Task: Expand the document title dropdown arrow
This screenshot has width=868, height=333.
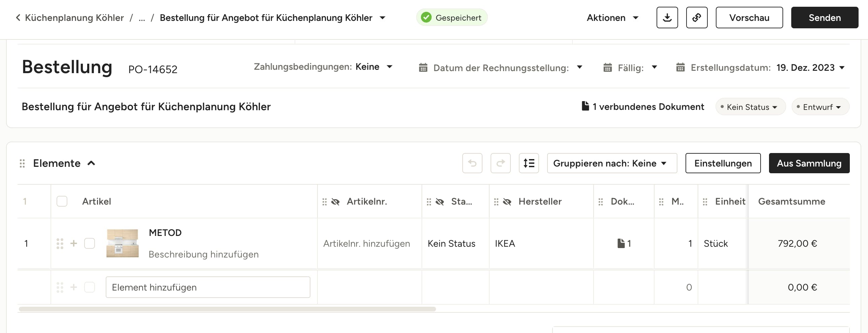Action: tap(382, 18)
